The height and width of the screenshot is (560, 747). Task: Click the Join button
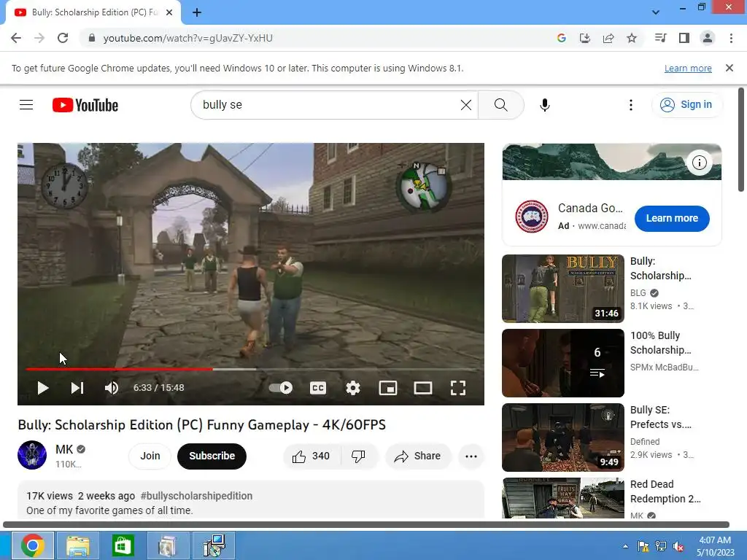click(x=150, y=456)
